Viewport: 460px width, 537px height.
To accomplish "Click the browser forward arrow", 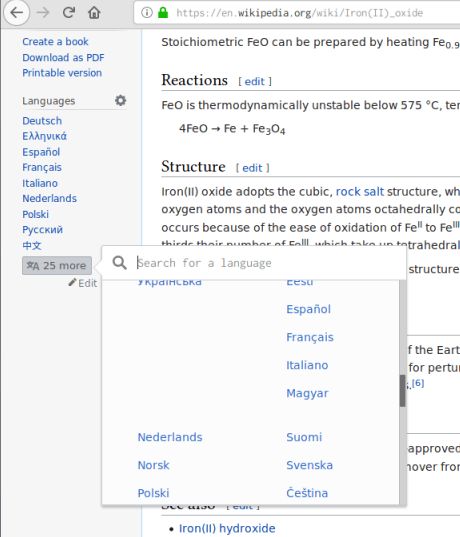I will coord(43,13).
